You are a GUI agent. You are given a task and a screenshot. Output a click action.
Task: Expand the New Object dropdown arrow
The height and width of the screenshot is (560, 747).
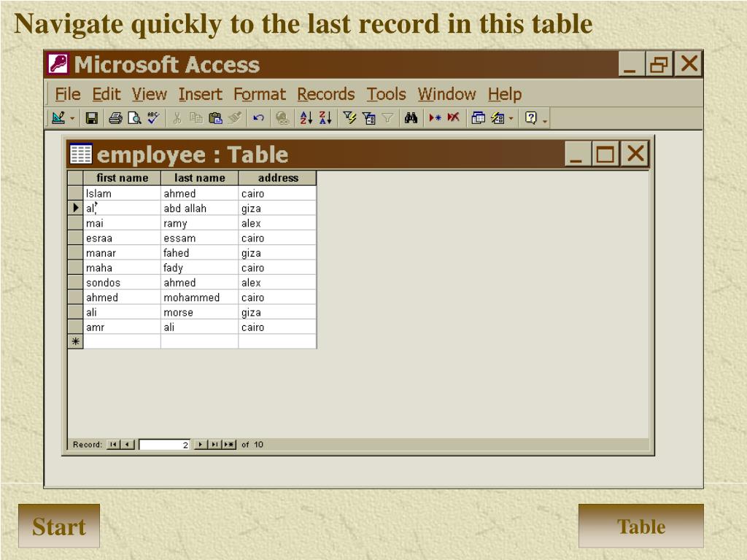tap(511, 118)
